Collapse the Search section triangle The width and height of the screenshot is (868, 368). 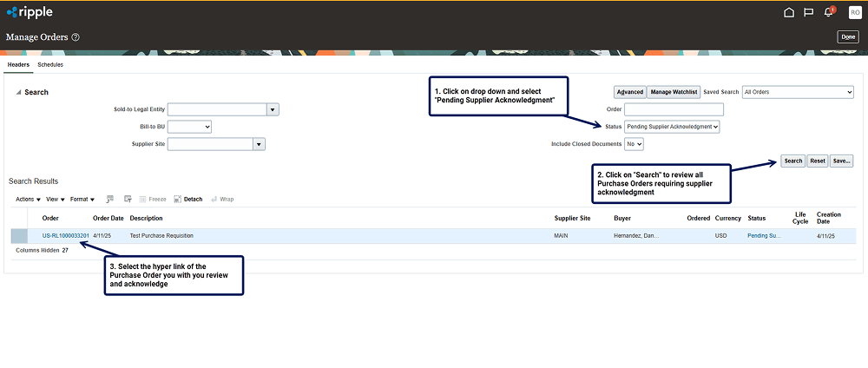coord(18,92)
